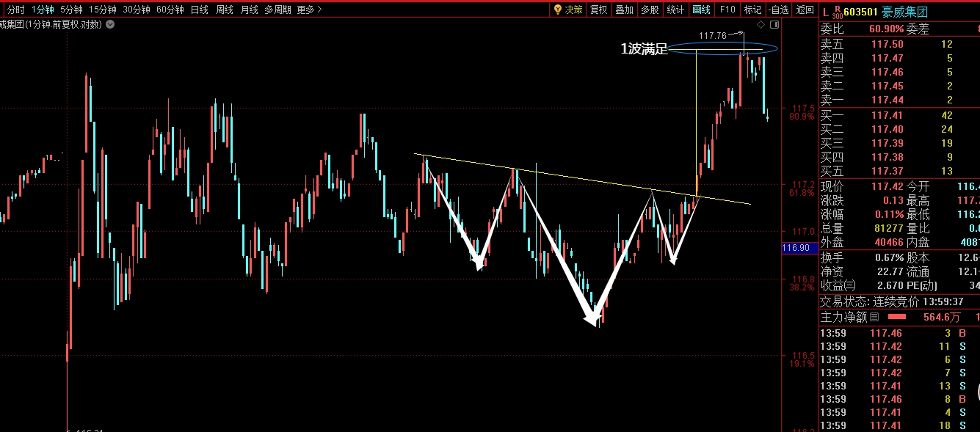Viewport: 980px width, 432px height.
Task: Select 卖五 ask row at 117.50
Action: pyautogui.click(x=899, y=44)
